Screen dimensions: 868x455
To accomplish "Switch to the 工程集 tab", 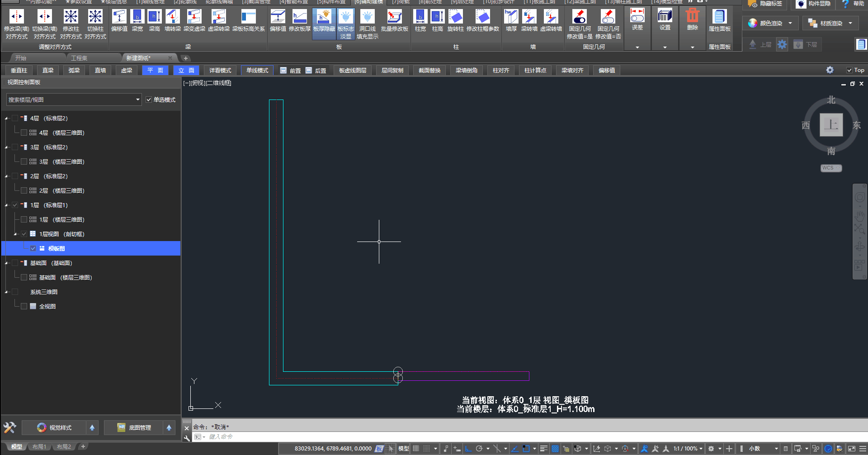I will coord(79,58).
